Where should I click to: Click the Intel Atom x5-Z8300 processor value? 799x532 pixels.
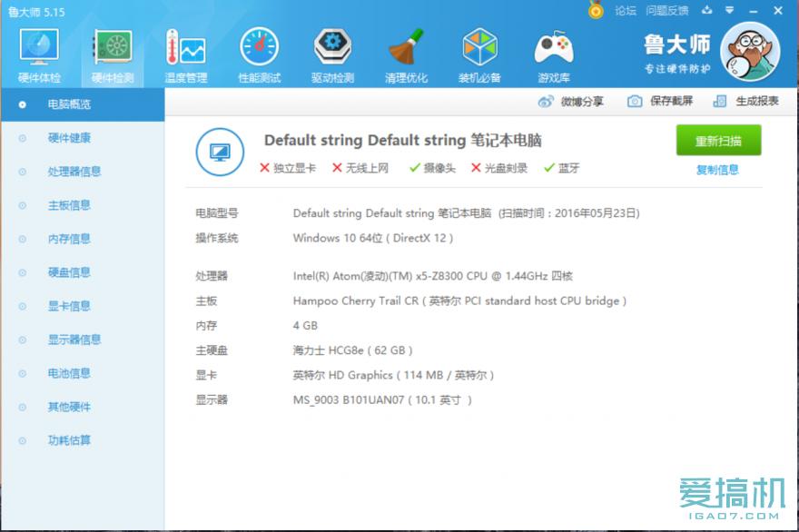(432, 276)
